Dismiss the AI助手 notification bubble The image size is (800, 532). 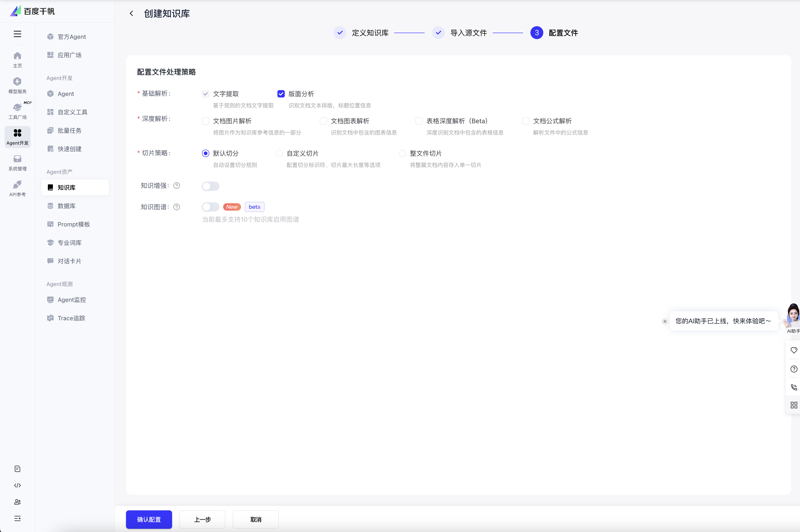pyautogui.click(x=665, y=321)
